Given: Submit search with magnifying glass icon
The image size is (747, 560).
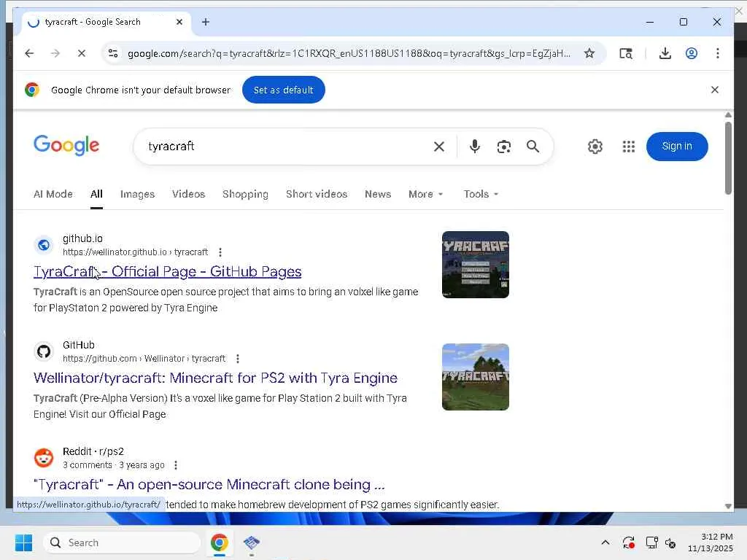Looking at the screenshot, I should point(533,146).
